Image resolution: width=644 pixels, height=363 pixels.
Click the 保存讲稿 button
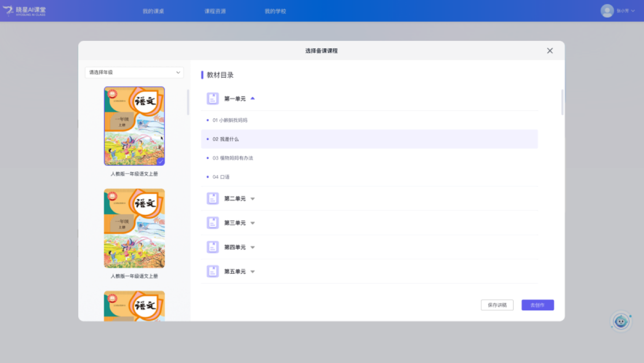pos(497,305)
